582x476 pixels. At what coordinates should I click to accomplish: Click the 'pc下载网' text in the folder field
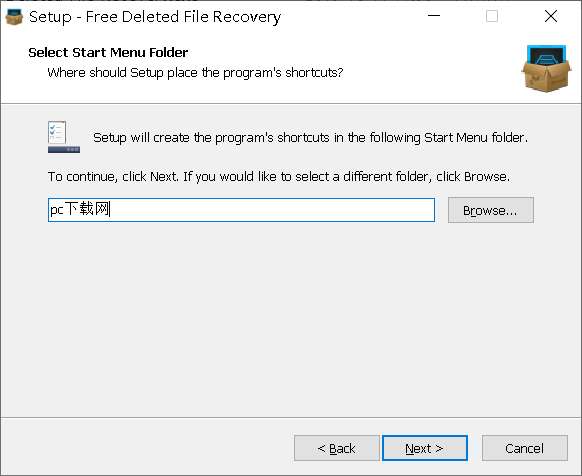coord(80,209)
